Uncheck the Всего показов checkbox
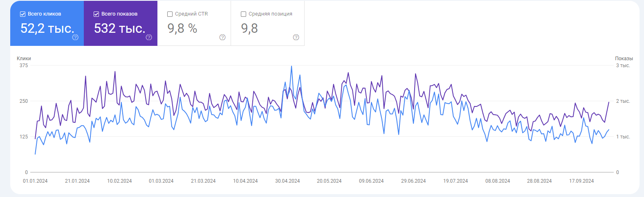 (96, 14)
